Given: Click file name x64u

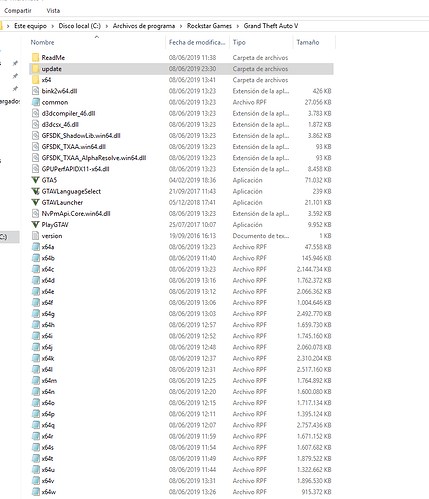Looking at the screenshot, I should click(x=48, y=470).
